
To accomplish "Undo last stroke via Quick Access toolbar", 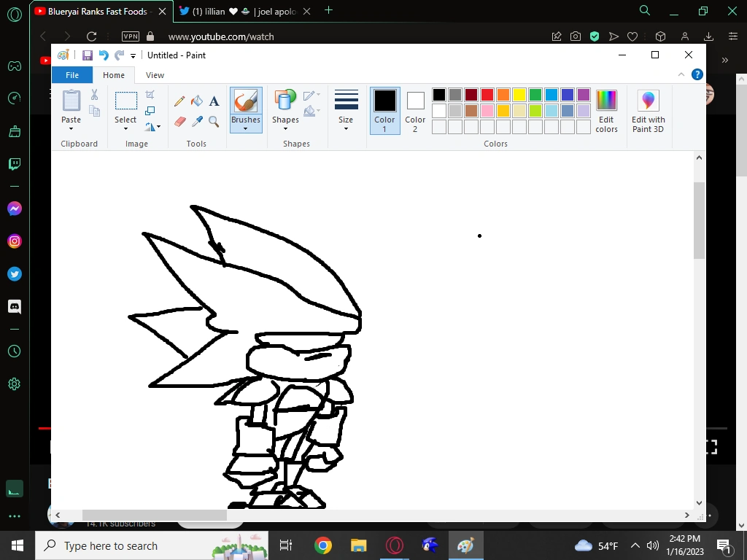I will coord(104,55).
